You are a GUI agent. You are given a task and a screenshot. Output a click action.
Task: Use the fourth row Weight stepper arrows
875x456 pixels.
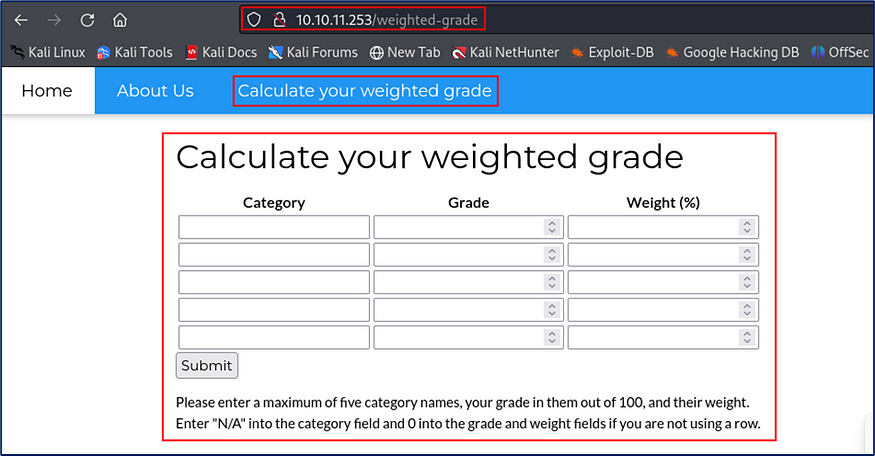pyautogui.click(x=747, y=310)
